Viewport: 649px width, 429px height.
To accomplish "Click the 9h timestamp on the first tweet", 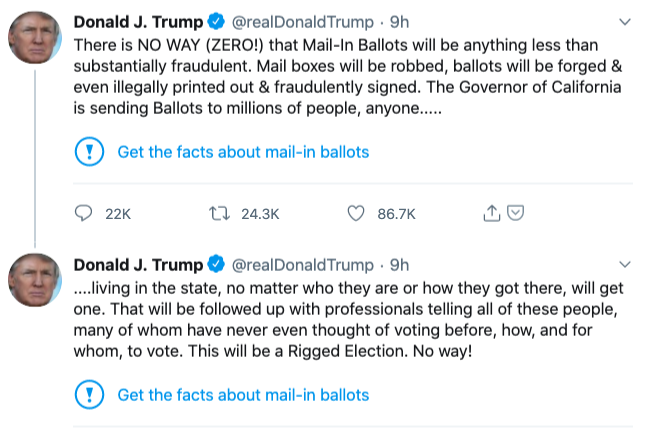I will (x=399, y=22).
